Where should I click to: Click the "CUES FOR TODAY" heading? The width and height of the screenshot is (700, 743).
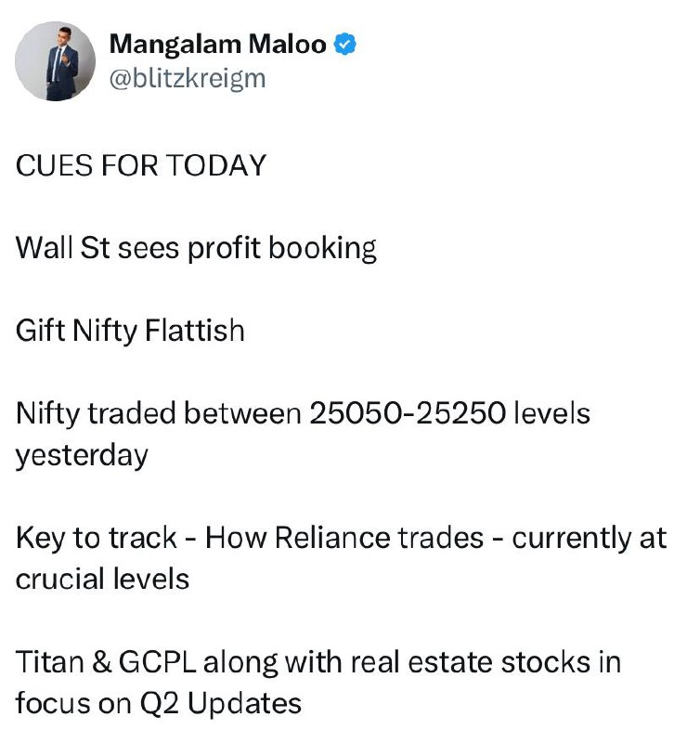[x=141, y=165]
